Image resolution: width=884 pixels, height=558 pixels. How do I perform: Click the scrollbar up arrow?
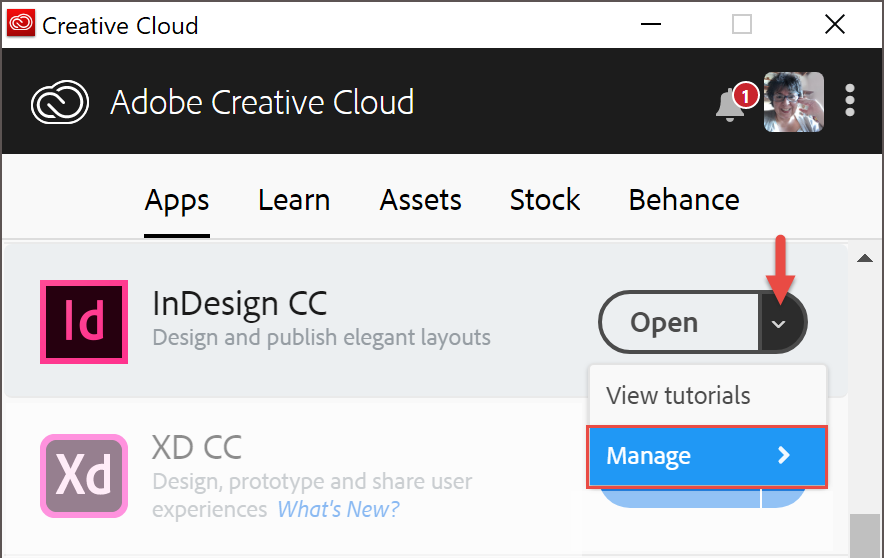click(865, 259)
